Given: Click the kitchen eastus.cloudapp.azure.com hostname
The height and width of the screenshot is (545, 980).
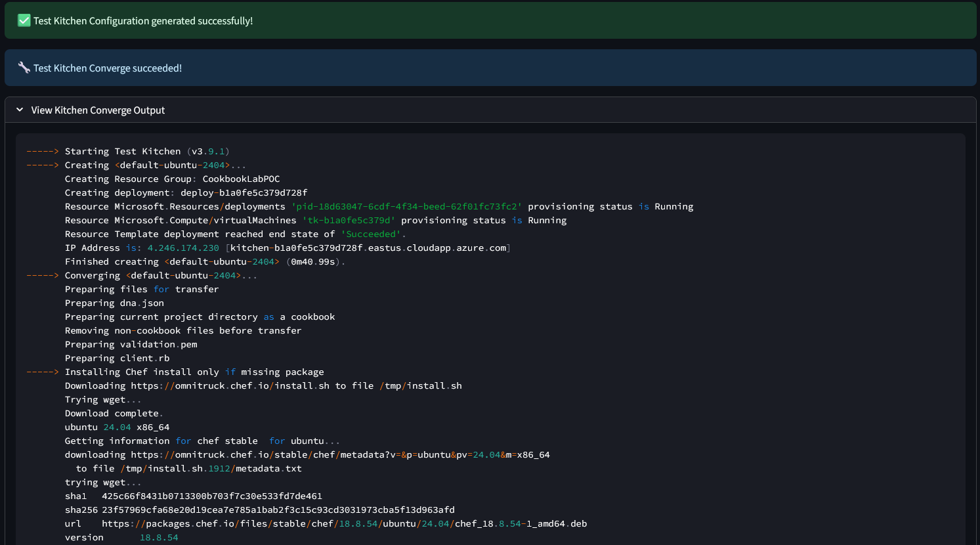Looking at the screenshot, I should 368,248.
